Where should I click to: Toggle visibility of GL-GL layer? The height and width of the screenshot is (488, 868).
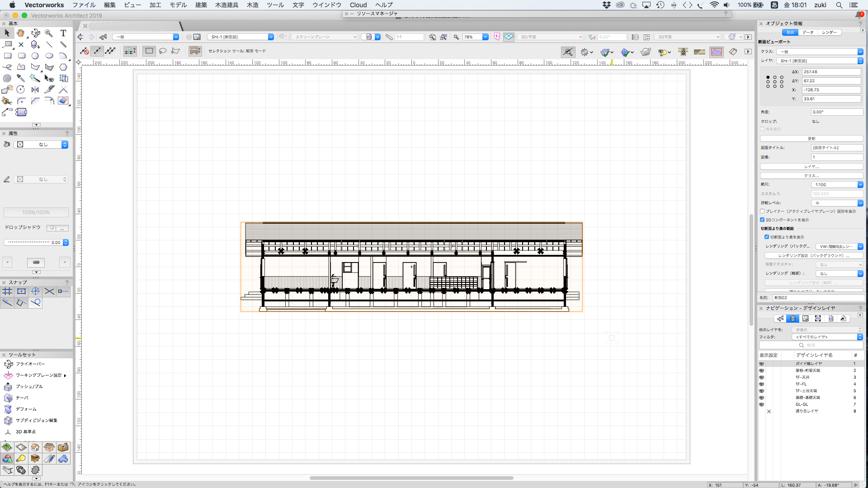(761, 404)
